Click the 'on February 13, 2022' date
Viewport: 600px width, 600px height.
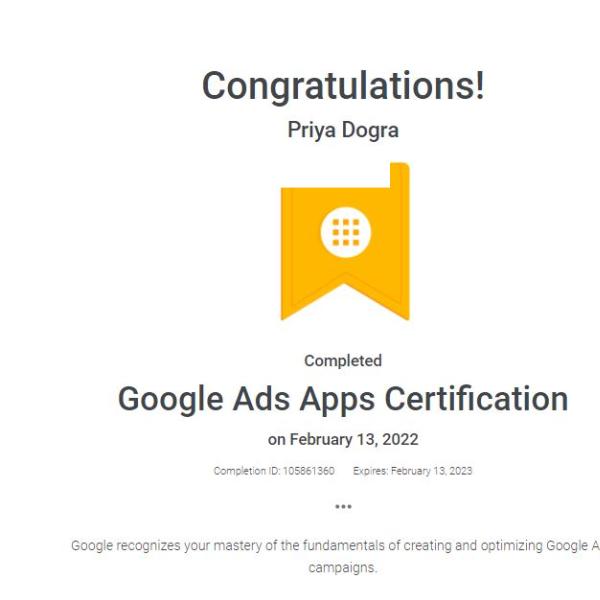(x=343, y=439)
